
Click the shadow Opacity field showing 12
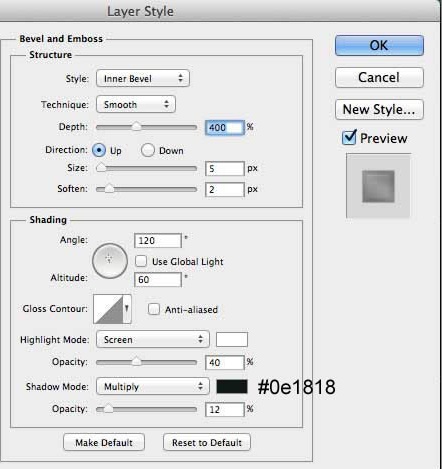click(225, 409)
